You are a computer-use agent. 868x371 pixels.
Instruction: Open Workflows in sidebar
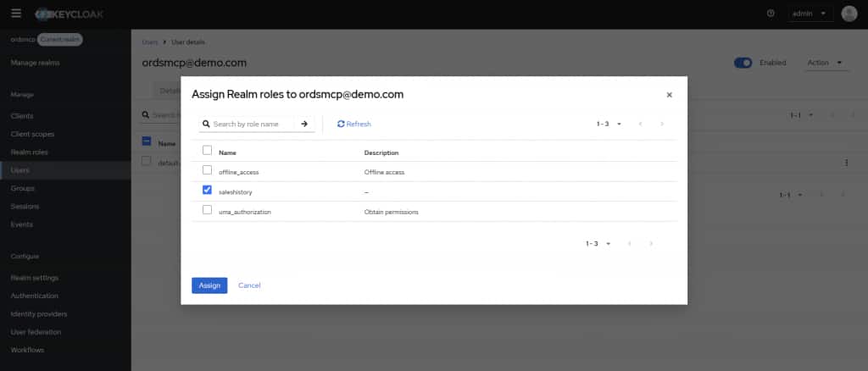[x=27, y=350]
